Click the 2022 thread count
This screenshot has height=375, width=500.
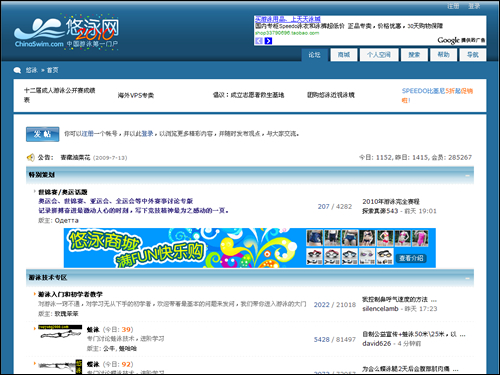(x=321, y=305)
